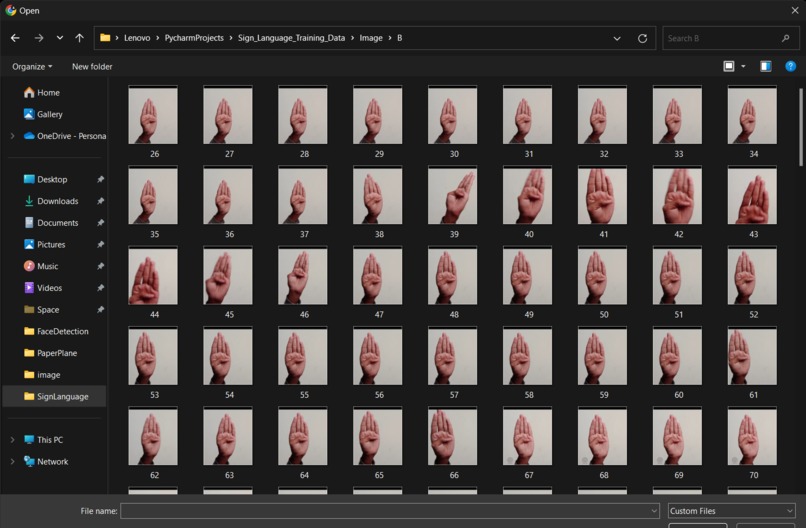Go forward using the Forward arrow
This screenshot has width=806, height=528.
[x=39, y=38]
